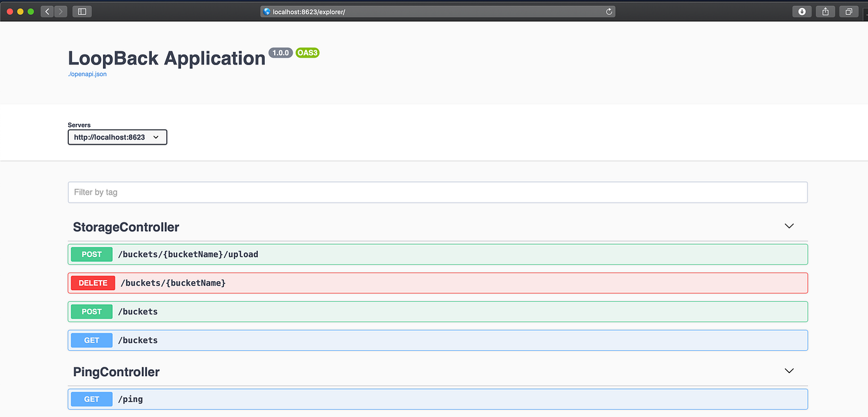Collapse the PingController section chevron

pyautogui.click(x=789, y=371)
